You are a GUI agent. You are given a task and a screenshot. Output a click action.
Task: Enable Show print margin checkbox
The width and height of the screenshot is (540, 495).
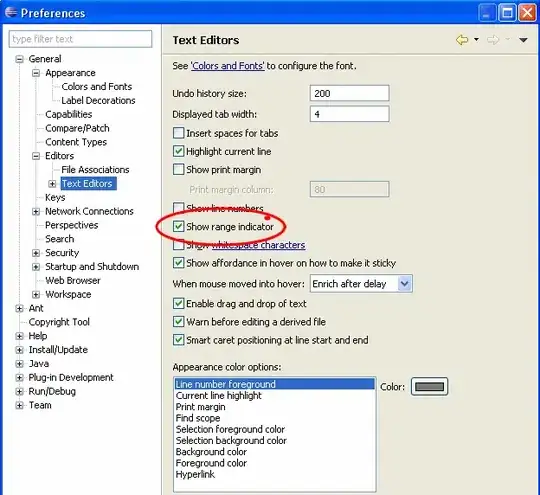click(178, 169)
